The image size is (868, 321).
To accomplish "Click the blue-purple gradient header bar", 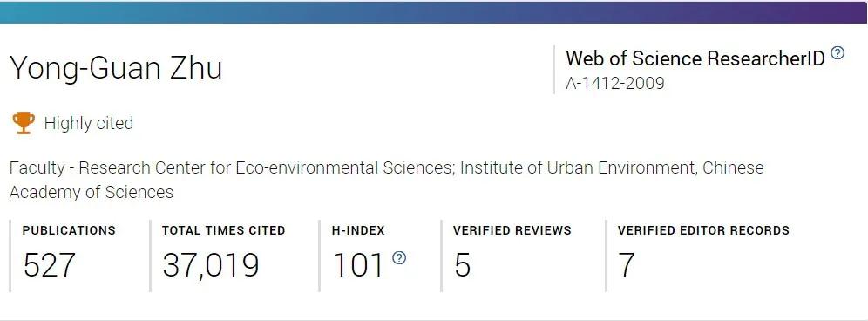I will point(434,12).
